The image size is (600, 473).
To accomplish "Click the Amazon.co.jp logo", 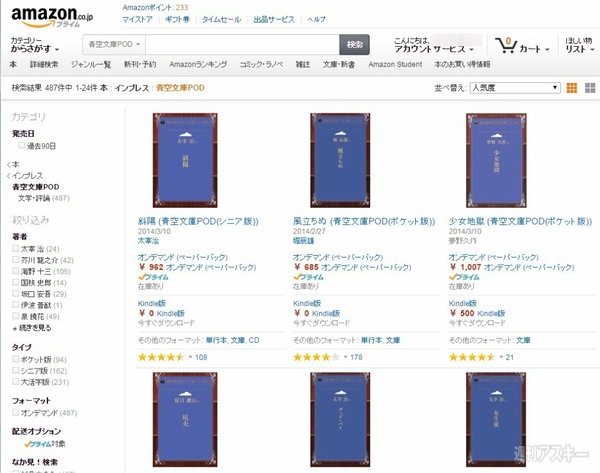I will click(x=52, y=17).
